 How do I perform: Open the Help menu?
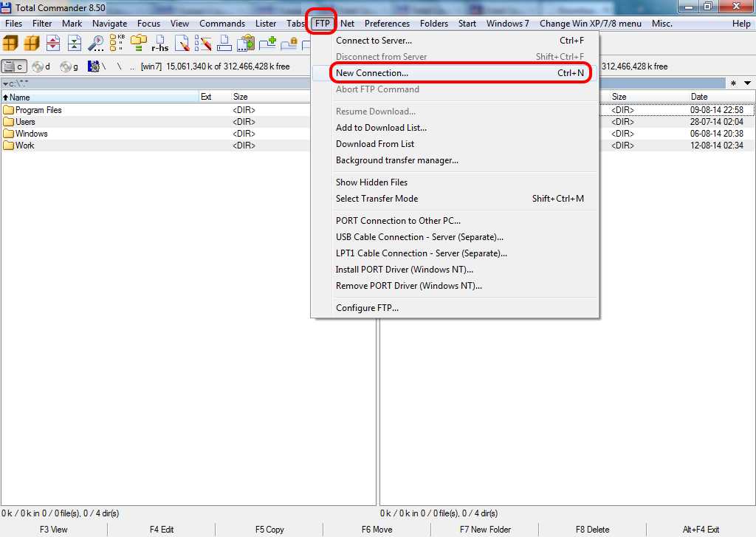tap(741, 24)
